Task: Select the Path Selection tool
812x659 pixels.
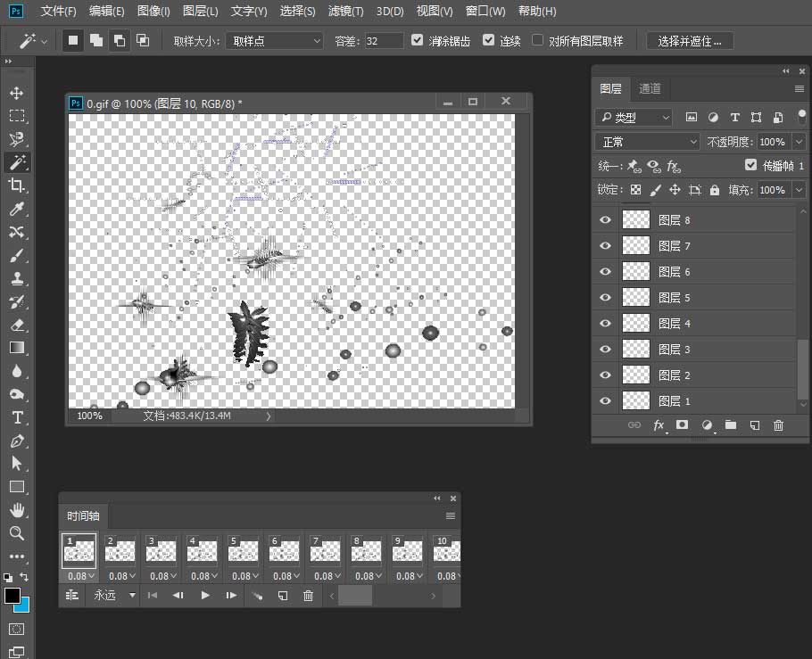Action: tap(17, 464)
